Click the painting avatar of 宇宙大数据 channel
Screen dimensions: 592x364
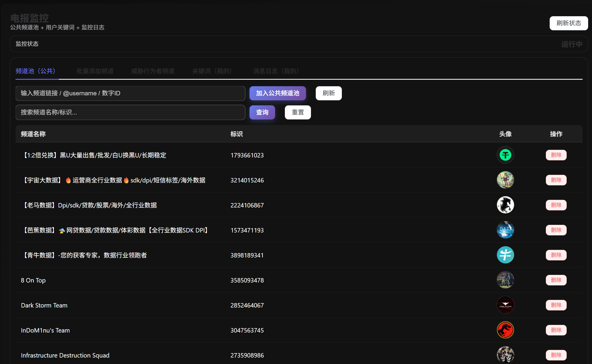tap(505, 180)
